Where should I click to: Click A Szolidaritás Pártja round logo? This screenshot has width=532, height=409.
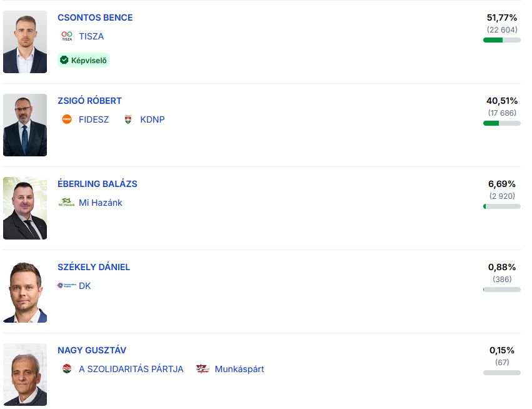67,369
